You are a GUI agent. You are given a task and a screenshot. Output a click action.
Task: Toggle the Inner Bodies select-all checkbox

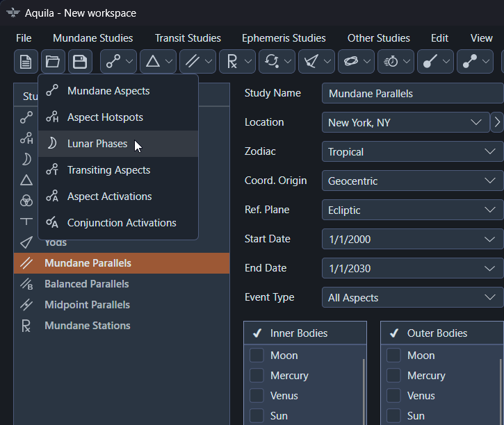pos(257,333)
